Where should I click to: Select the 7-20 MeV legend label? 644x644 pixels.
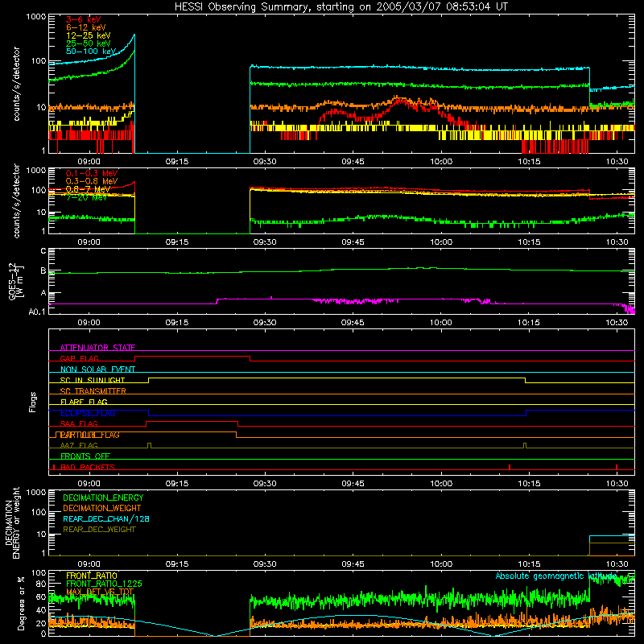(86, 197)
